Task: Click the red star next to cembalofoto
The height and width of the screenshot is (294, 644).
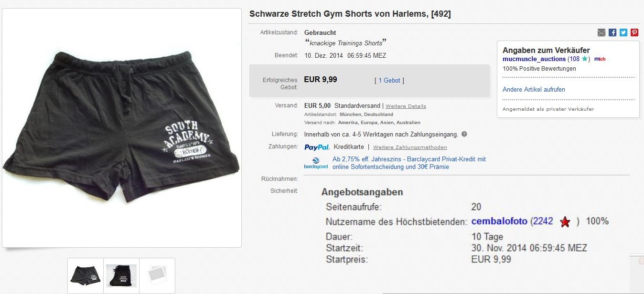Action: (x=565, y=222)
